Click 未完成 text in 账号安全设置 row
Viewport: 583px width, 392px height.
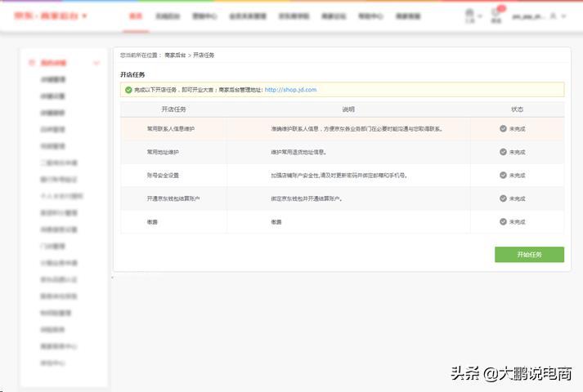point(518,176)
